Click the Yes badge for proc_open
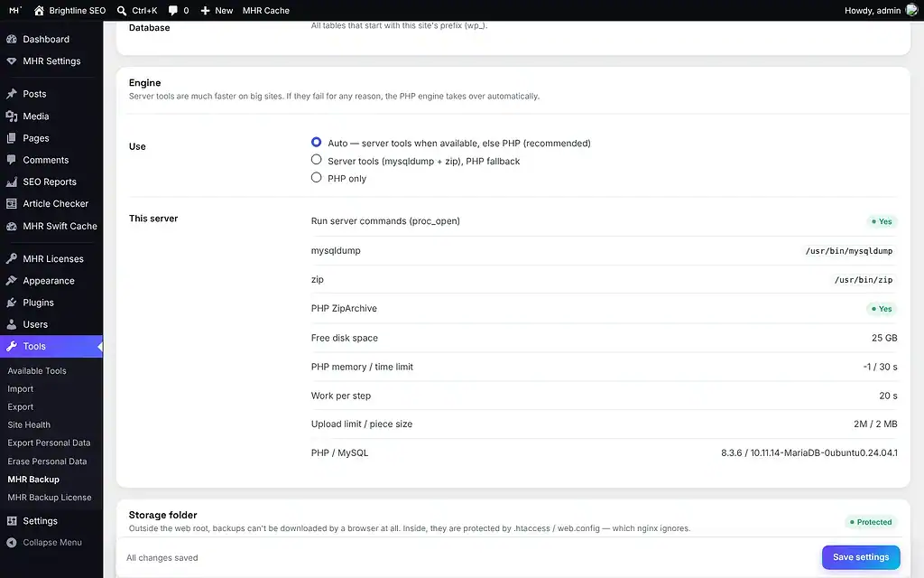 coord(882,222)
